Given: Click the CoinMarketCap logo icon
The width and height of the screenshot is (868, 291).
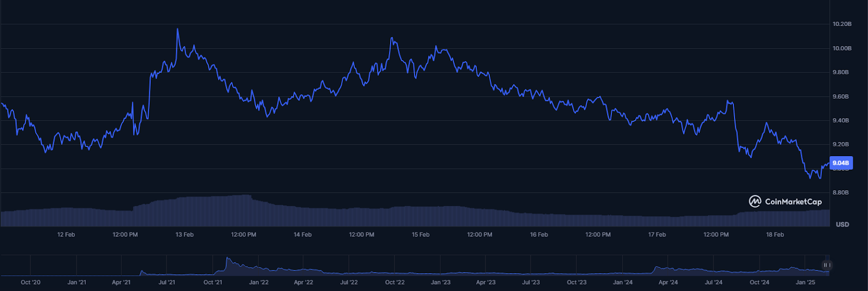Looking at the screenshot, I should pos(755,202).
